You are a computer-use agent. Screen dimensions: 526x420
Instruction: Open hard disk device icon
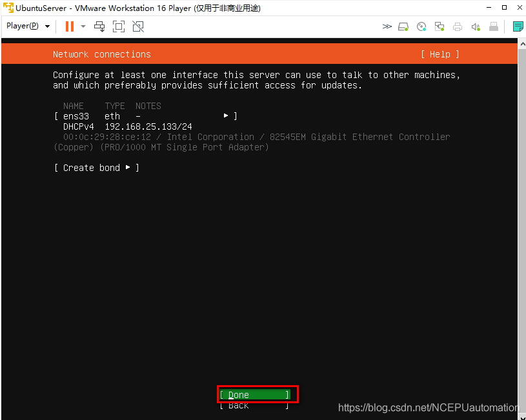click(403, 26)
